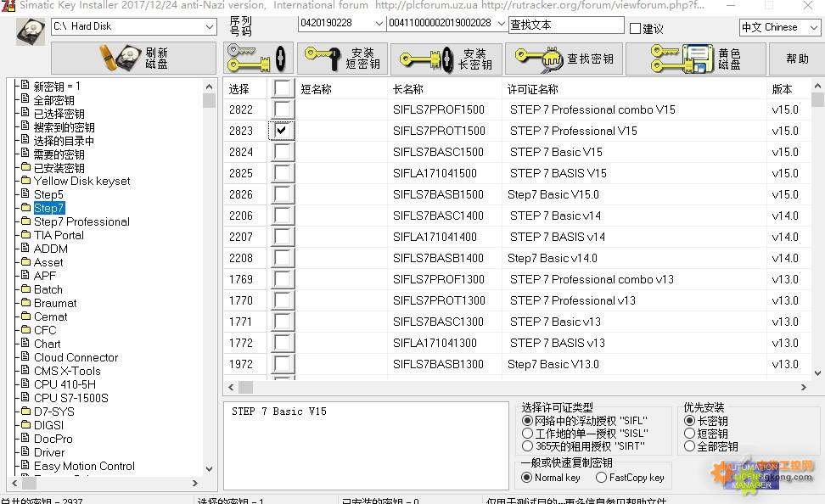Click the document icon next to Easy Motion Control
The height and width of the screenshot is (504, 825).
[25, 465]
